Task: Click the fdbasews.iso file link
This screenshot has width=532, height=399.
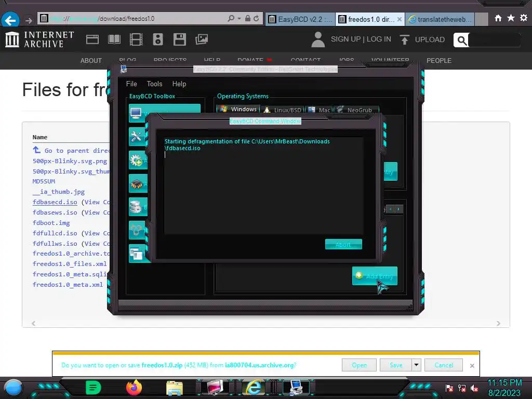Action: coord(55,212)
